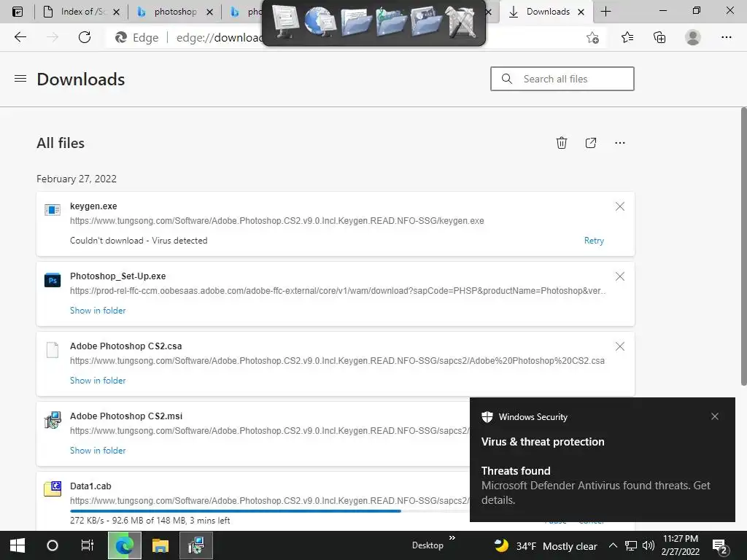The height and width of the screenshot is (560, 747).
Task: Close the Index of tab
Action: pos(116,12)
